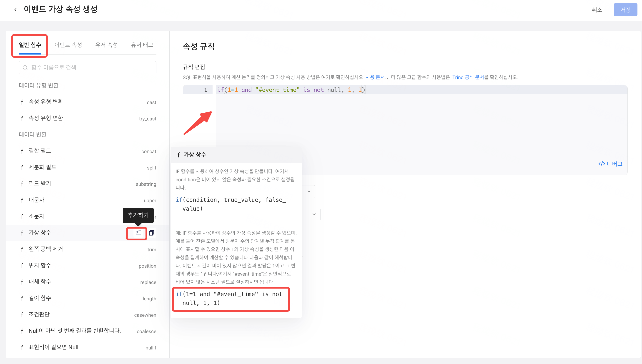Screen dimensions: 642x364
Task: Click the 가상 상수 popup title
Action: (x=195, y=155)
